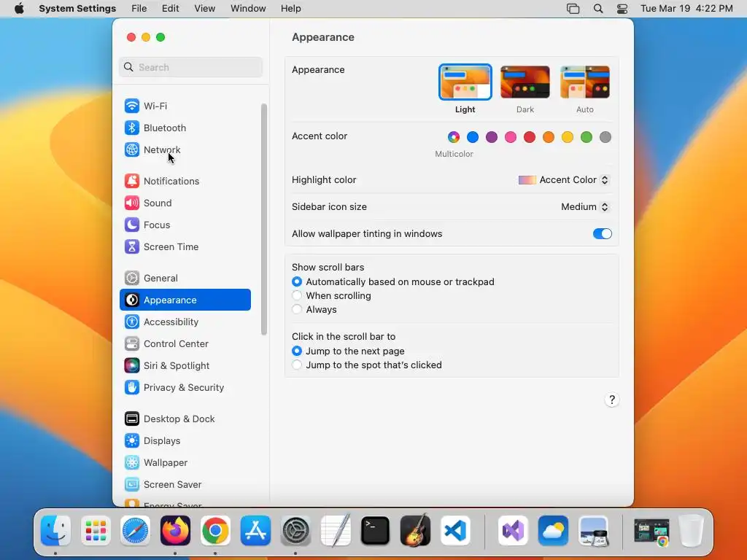The height and width of the screenshot is (560, 747).
Task: Go to Privacy & Security
Action: pos(185,388)
